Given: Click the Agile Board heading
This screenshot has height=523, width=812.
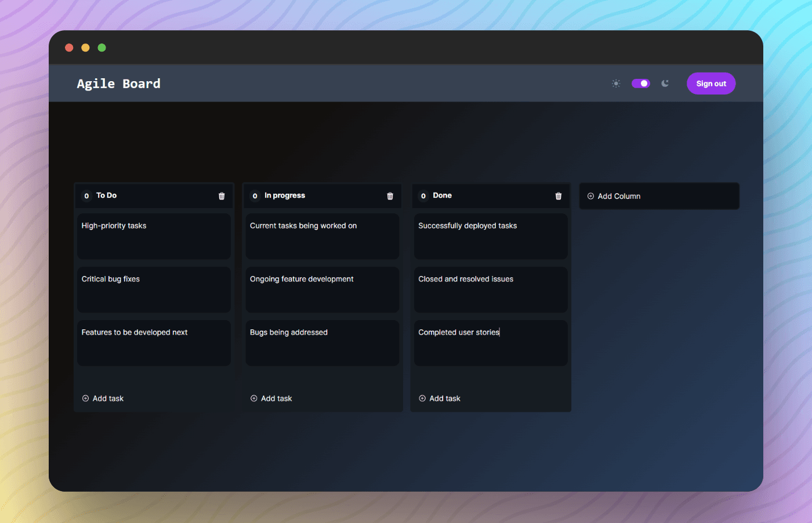Looking at the screenshot, I should 118,83.
